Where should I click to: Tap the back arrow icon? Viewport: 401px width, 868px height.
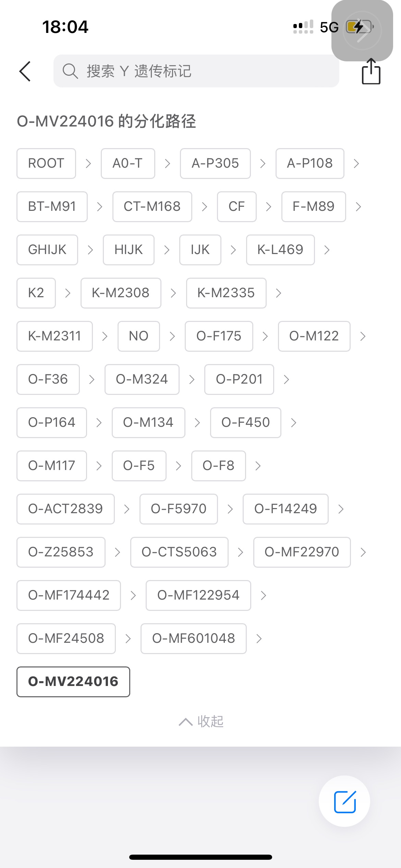point(25,71)
